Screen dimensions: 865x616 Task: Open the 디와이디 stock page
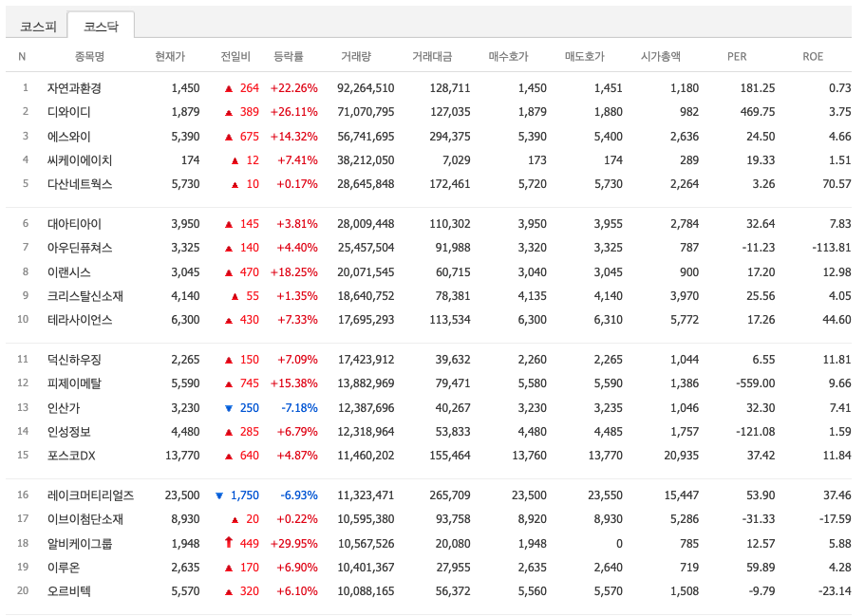pyautogui.click(x=68, y=112)
